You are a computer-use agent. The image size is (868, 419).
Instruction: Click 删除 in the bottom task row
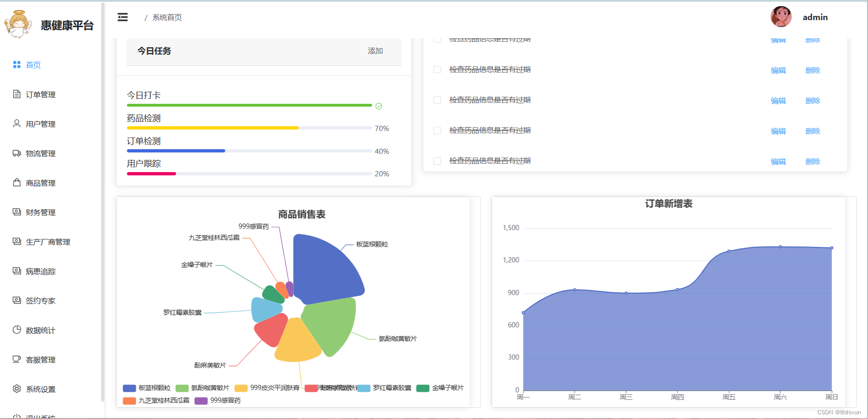pos(813,161)
